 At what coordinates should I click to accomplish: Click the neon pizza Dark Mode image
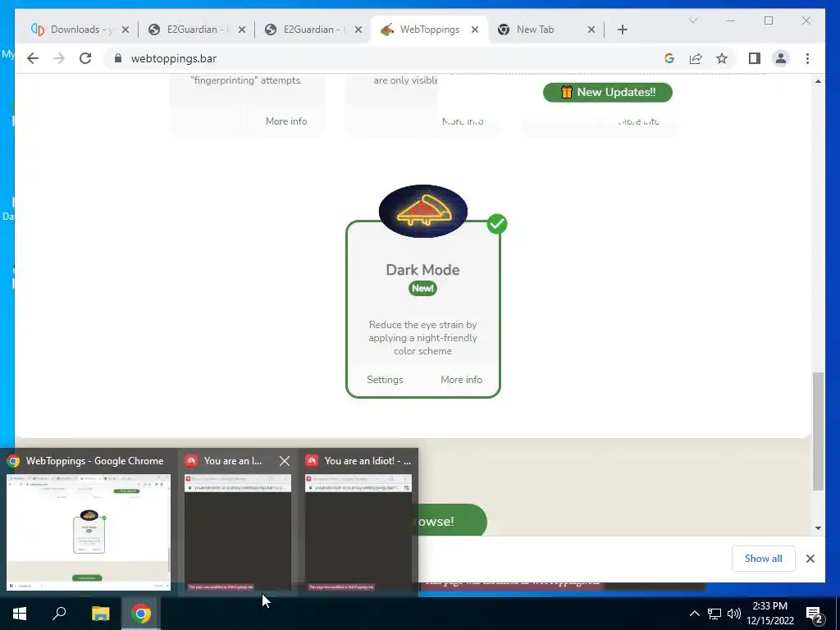(423, 211)
